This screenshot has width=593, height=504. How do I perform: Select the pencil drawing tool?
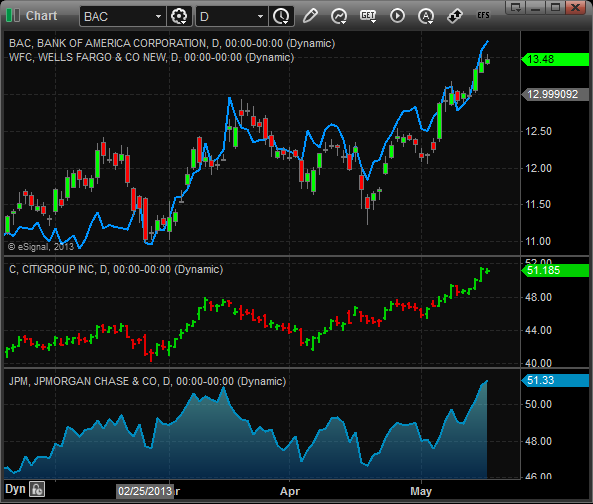[x=310, y=16]
